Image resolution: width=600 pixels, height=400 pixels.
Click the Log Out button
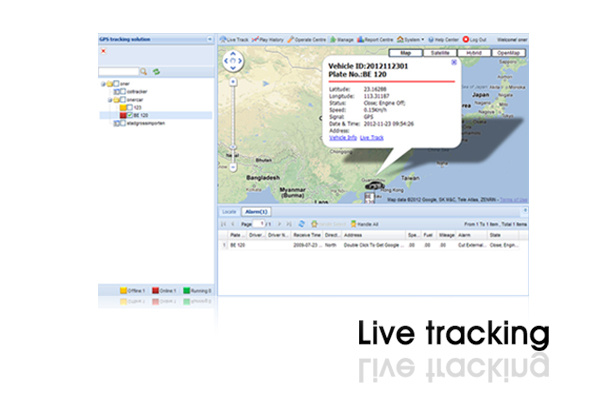pyautogui.click(x=474, y=39)
